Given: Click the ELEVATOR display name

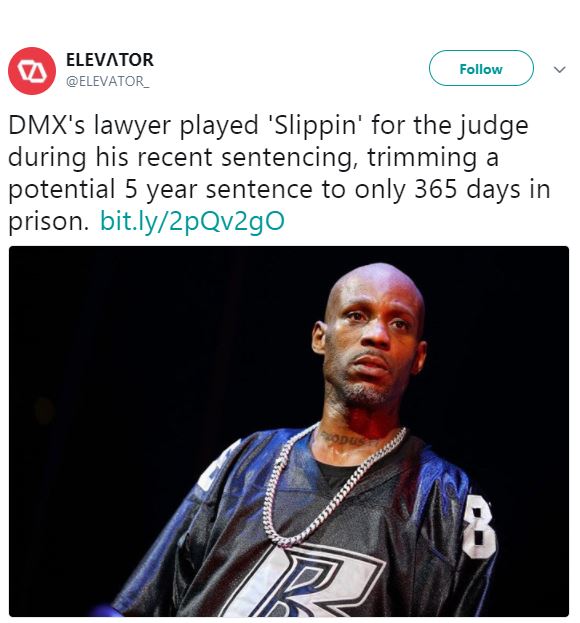Looking at the screenshot, I should click(110, 60).
